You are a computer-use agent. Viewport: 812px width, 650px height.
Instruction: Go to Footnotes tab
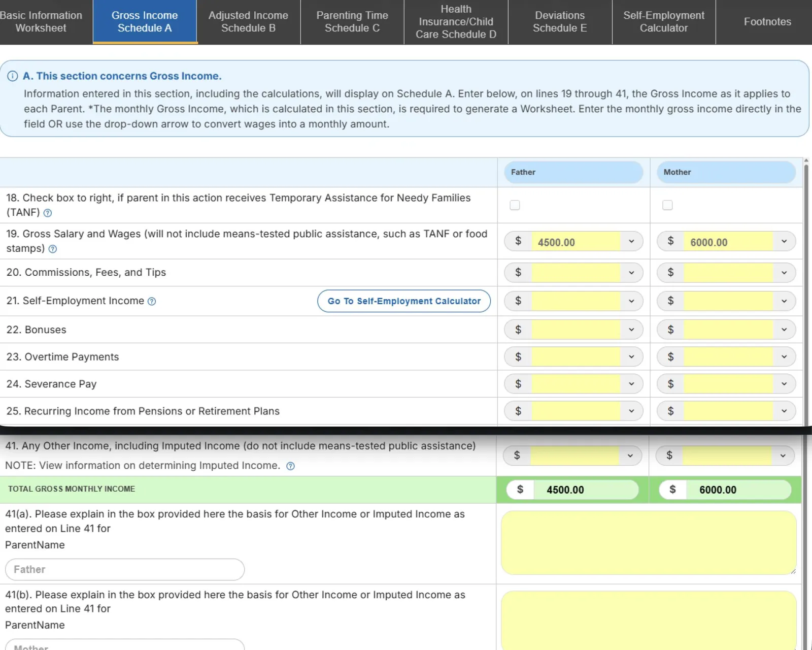[767, 22]
